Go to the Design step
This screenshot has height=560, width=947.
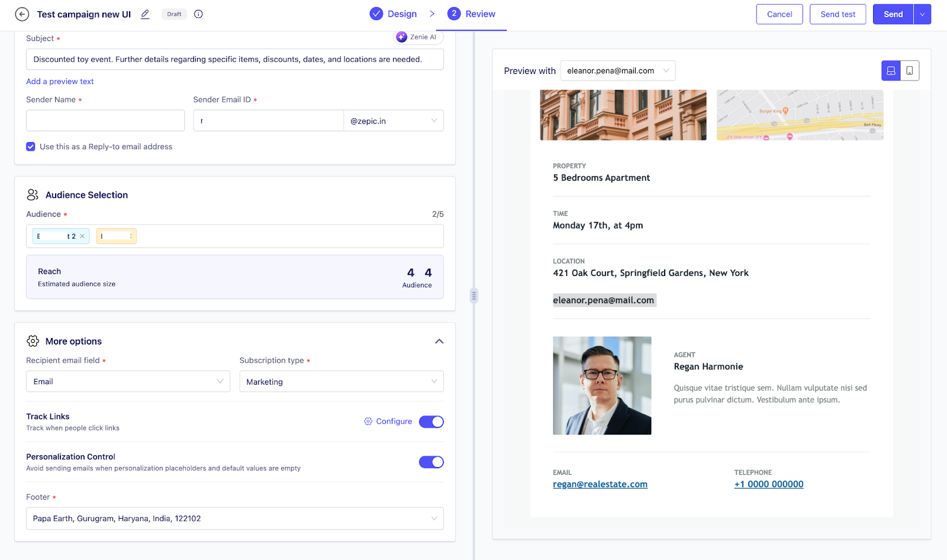coord(394,14)
